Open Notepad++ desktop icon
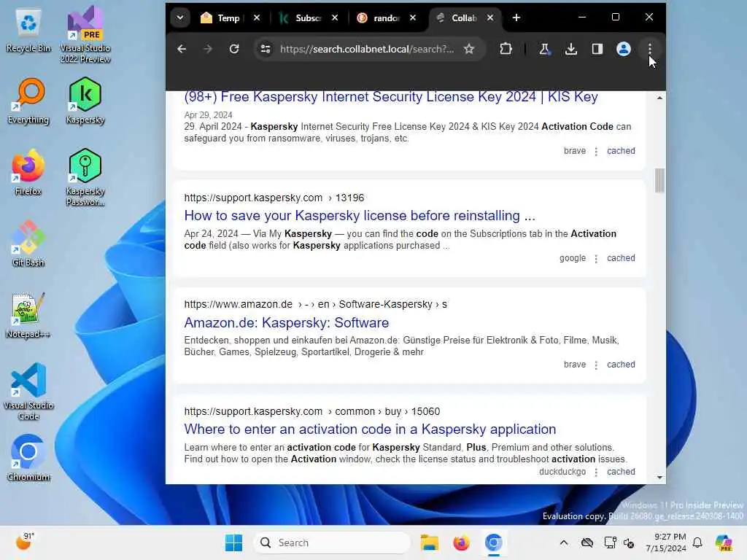Screen dimensions: 747x560 [28, 315]
